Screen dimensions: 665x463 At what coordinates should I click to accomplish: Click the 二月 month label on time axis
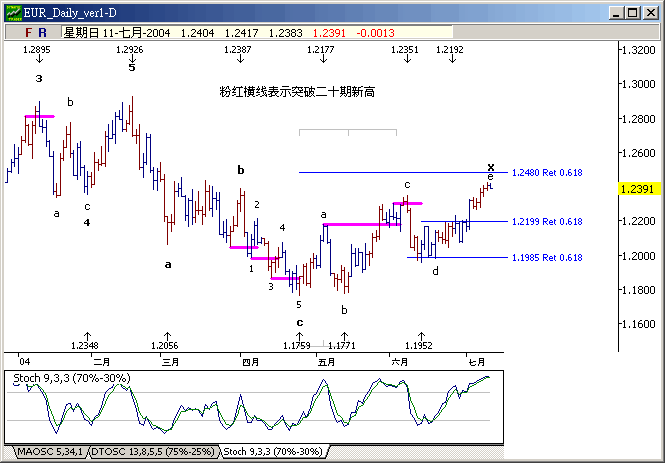(102, 363)
